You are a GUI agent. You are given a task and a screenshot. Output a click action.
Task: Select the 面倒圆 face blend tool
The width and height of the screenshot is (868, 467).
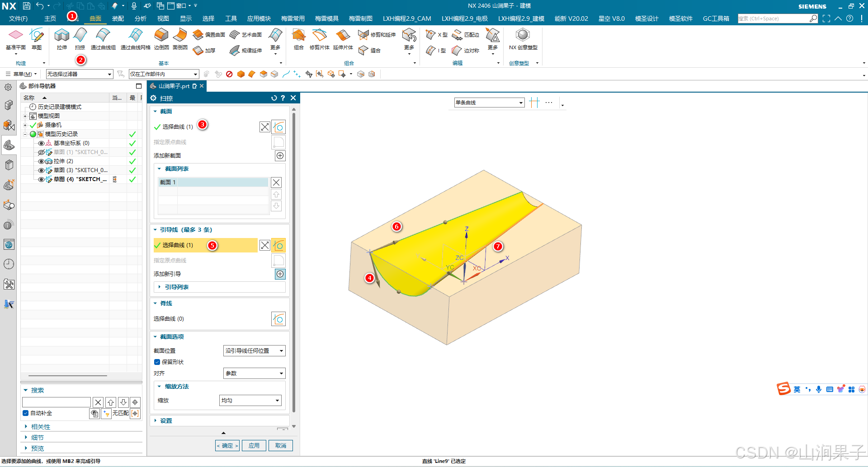[x=180, y=38]
